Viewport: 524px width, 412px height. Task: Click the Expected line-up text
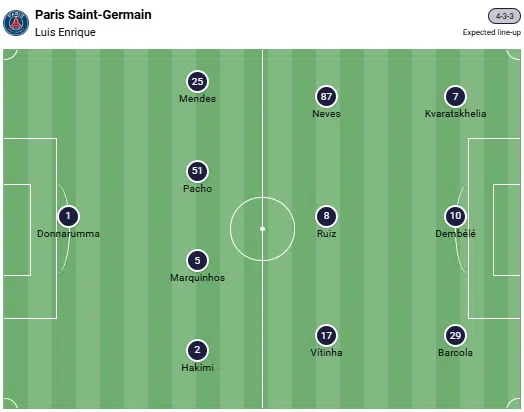click(x=492, y=32)
